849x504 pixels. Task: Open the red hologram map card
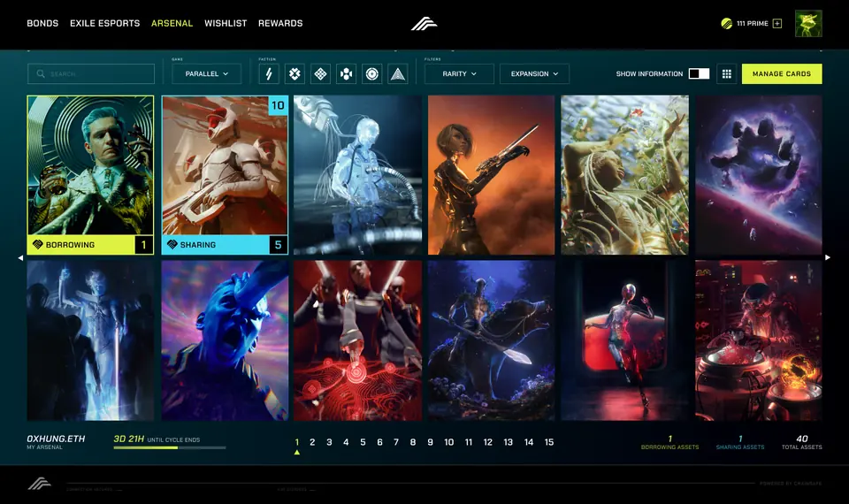click(357, 340)
